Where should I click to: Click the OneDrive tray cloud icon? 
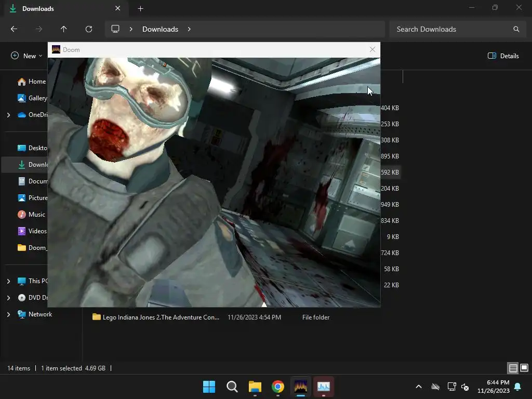pyautogui.click(x=435, y=387)
